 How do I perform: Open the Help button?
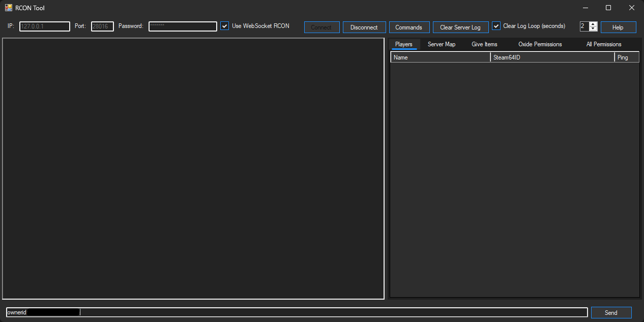618,27
